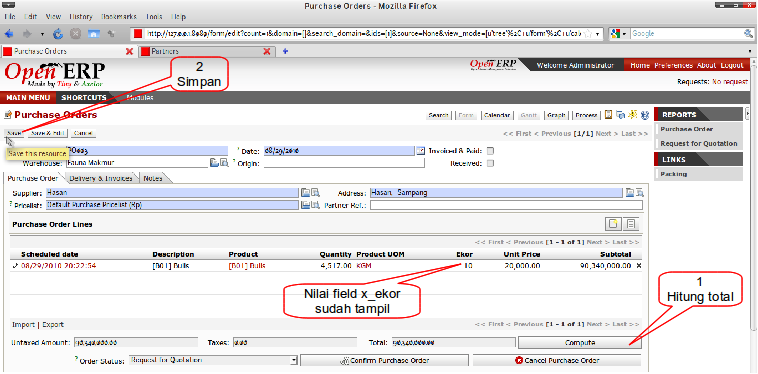Reload the page with refresh icon

pos(58,34)
